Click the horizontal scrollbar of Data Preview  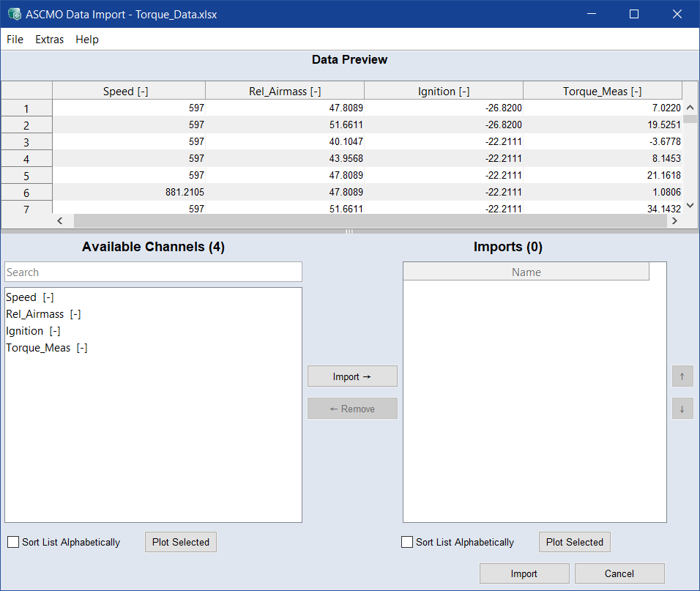[x=366, y=220]
